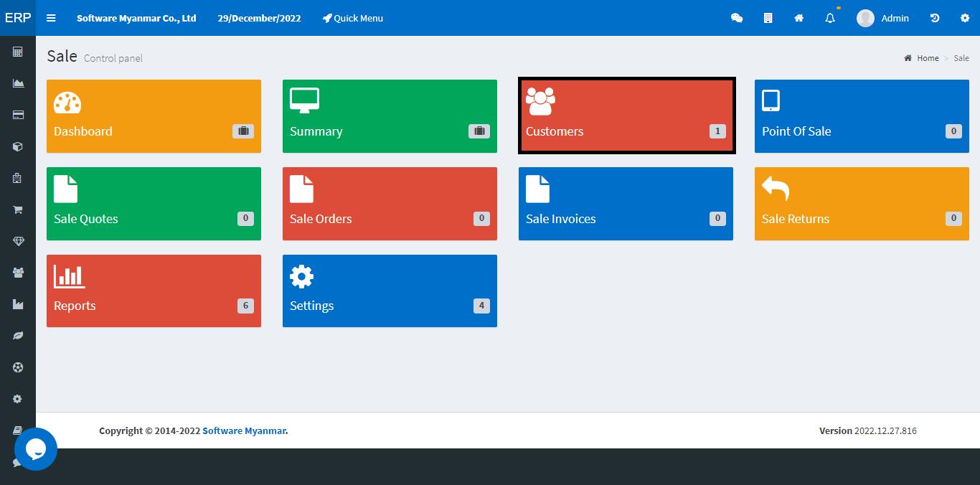
Task: Click the Point Of Sale tablet icon
Action: pos(771,100)
